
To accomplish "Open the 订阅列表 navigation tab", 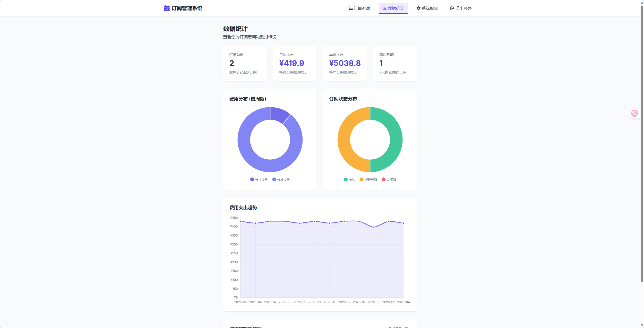I will pos(362,8).
